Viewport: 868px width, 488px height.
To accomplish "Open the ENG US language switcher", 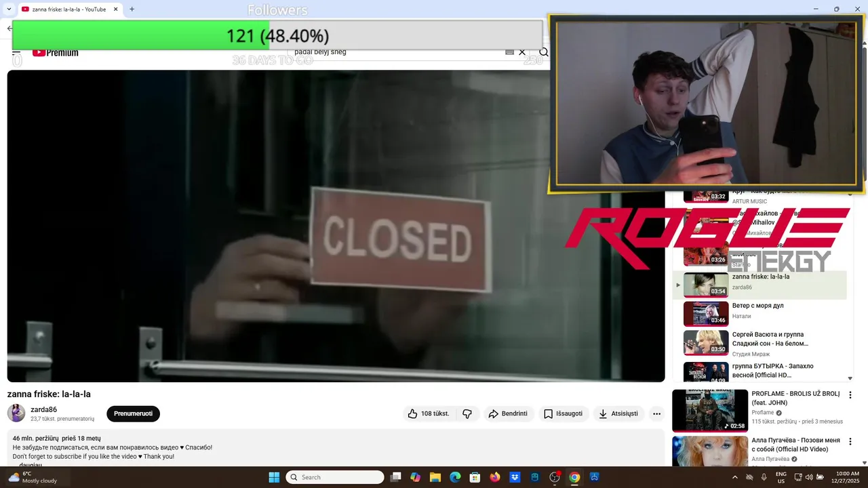I will (x=781, y=477).
